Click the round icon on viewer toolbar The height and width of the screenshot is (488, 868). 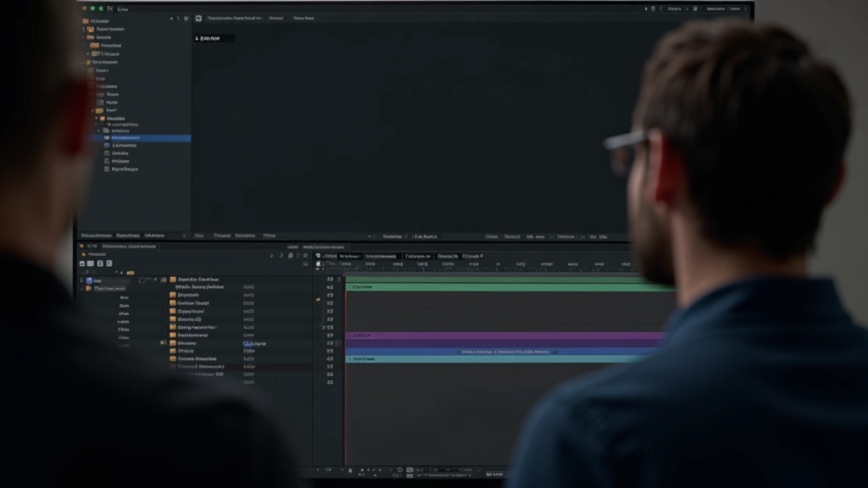point(198,19)
